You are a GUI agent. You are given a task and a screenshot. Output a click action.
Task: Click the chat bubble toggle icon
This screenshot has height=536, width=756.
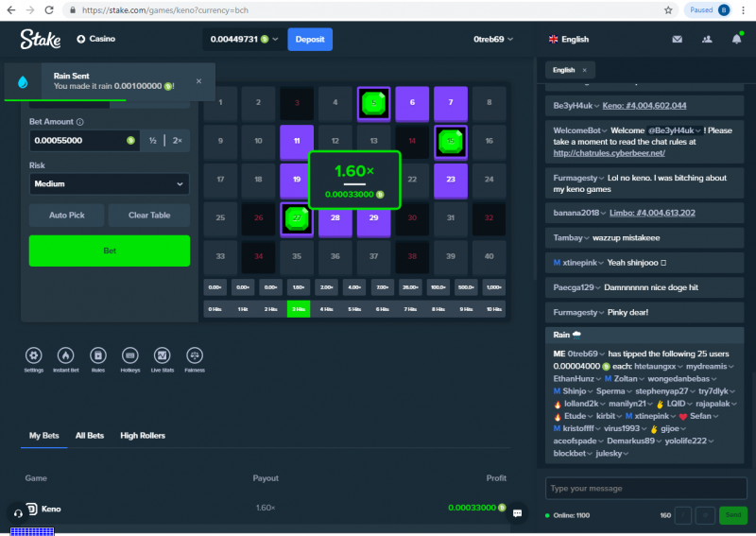pyautogui.click(x=517, y=513)
